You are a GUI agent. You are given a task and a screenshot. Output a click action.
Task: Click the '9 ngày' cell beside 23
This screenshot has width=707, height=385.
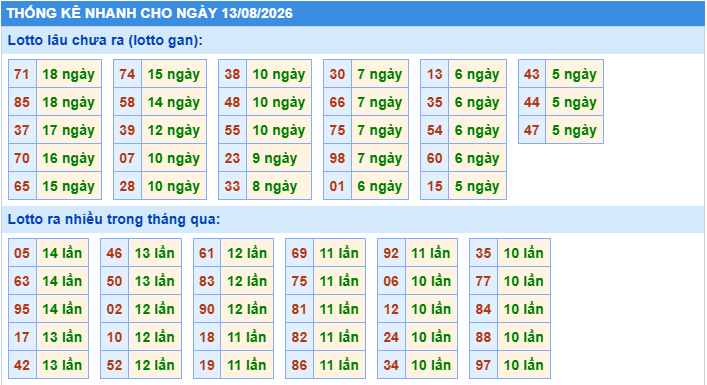tap(279, 158)
